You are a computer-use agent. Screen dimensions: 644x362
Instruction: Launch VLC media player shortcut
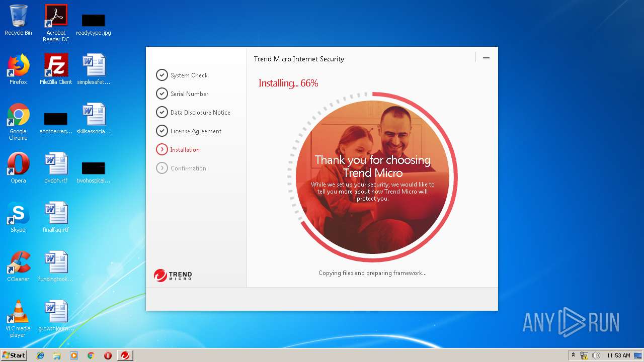point(18,319)
